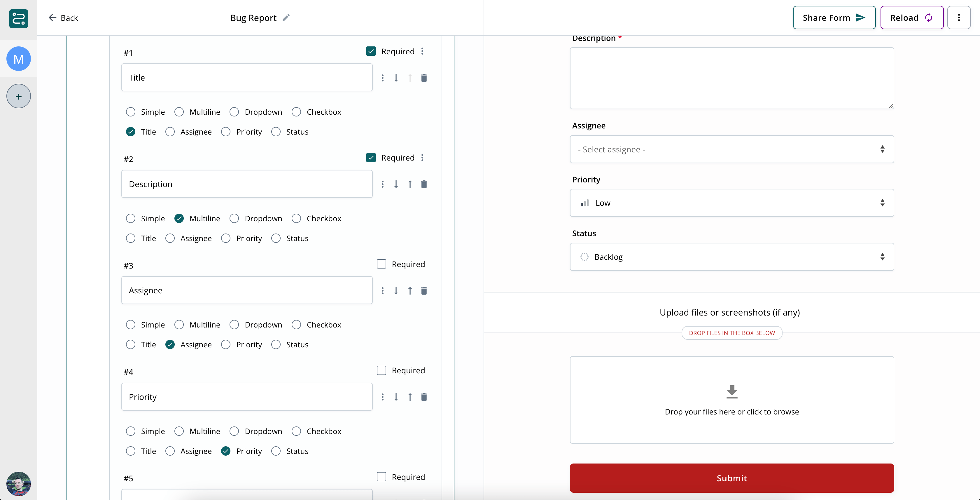Open options via three-dot menu in top-right
This screenshot has height=500, width=980.
(x=959, y=18)
